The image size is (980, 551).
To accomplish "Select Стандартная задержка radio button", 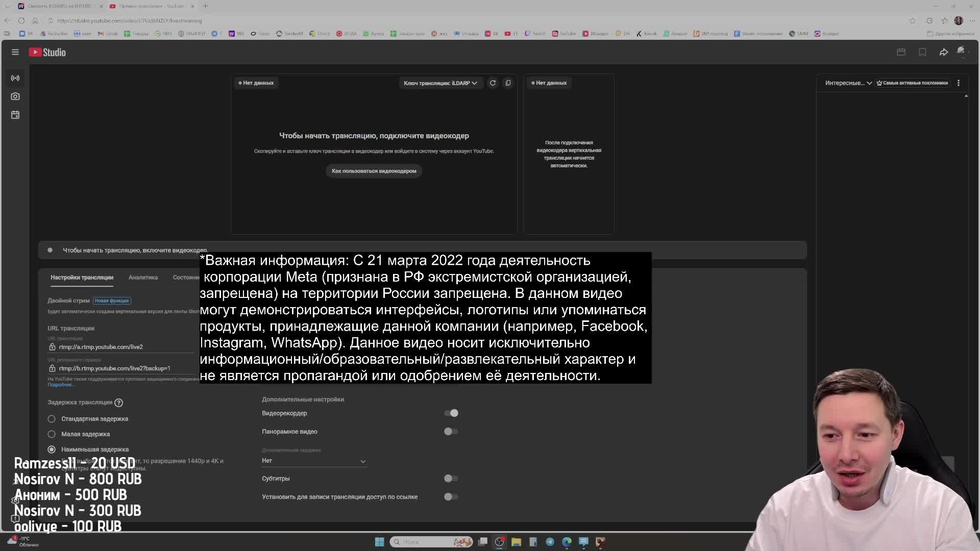I will point(52,419).
